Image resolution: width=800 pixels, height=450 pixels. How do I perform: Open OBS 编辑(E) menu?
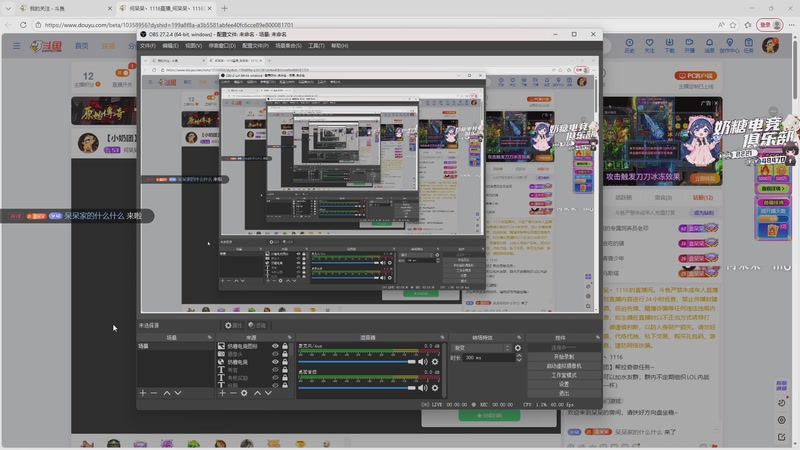[170, 46]
